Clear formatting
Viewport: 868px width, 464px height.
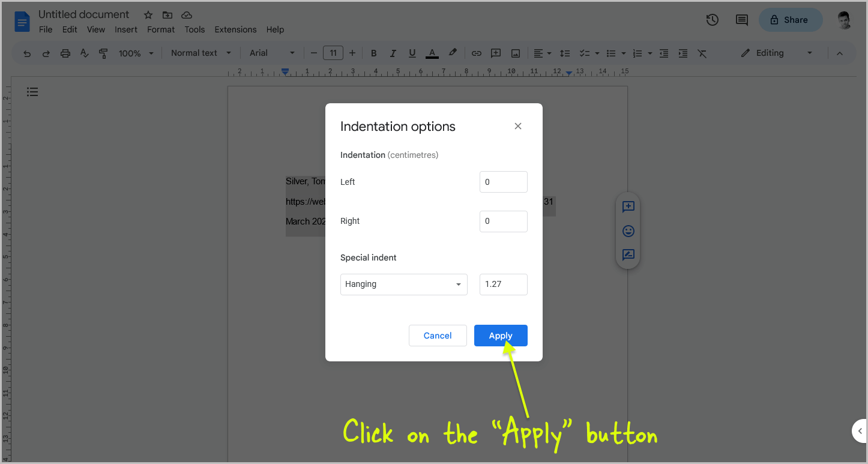pos(702,53)
